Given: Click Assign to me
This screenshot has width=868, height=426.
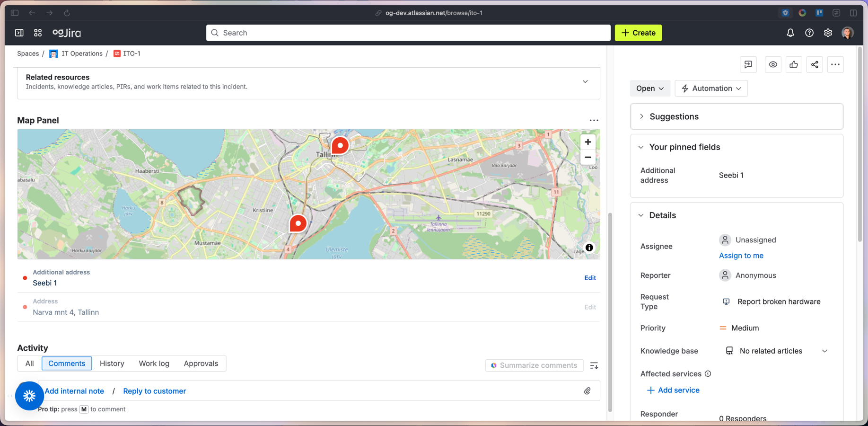Looking at the screenshot, I should pos(741,256).
